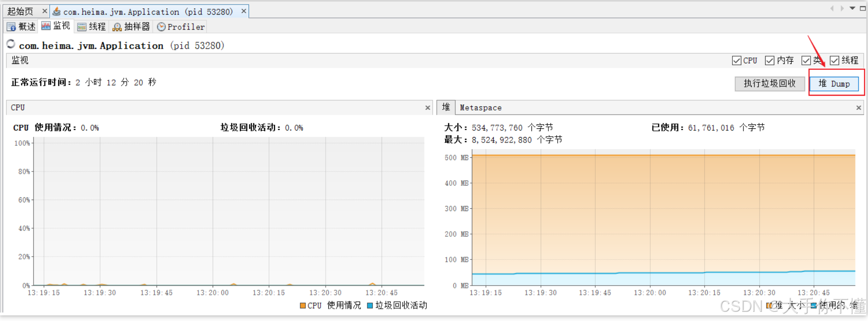868x321 pixels.
Task: Click the CPU 使用情况 0.0% reading
Action: click(56, 127)
